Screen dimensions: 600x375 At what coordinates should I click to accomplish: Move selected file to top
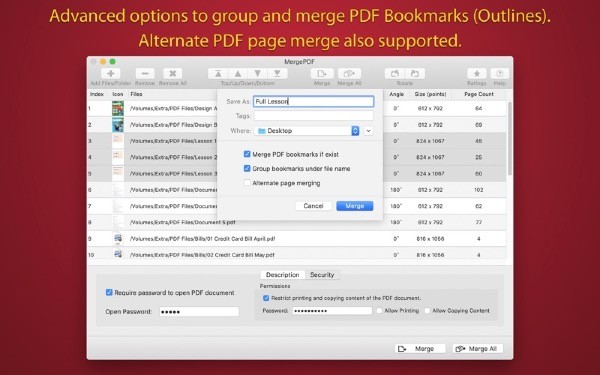coord(218,73)
